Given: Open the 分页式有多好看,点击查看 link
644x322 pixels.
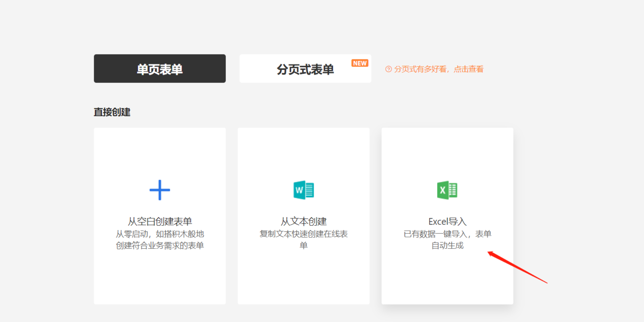Looking at the screenshot, I should coord(438,69).
